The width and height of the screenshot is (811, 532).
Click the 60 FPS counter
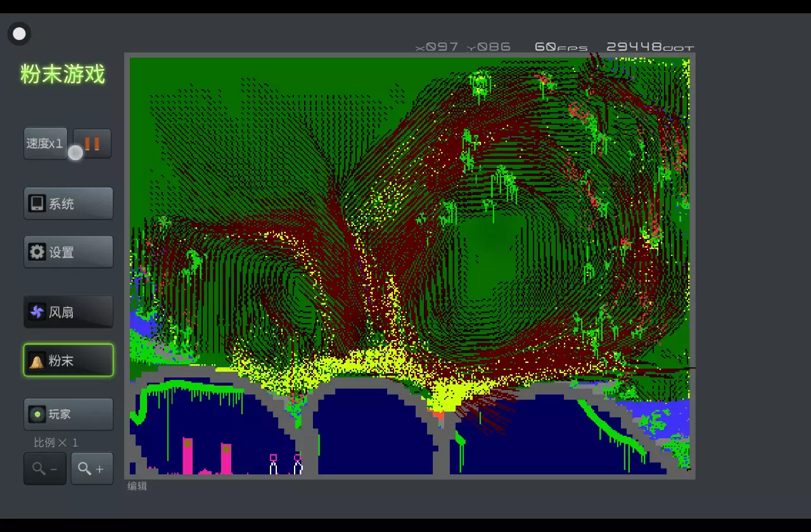[561, 47]
